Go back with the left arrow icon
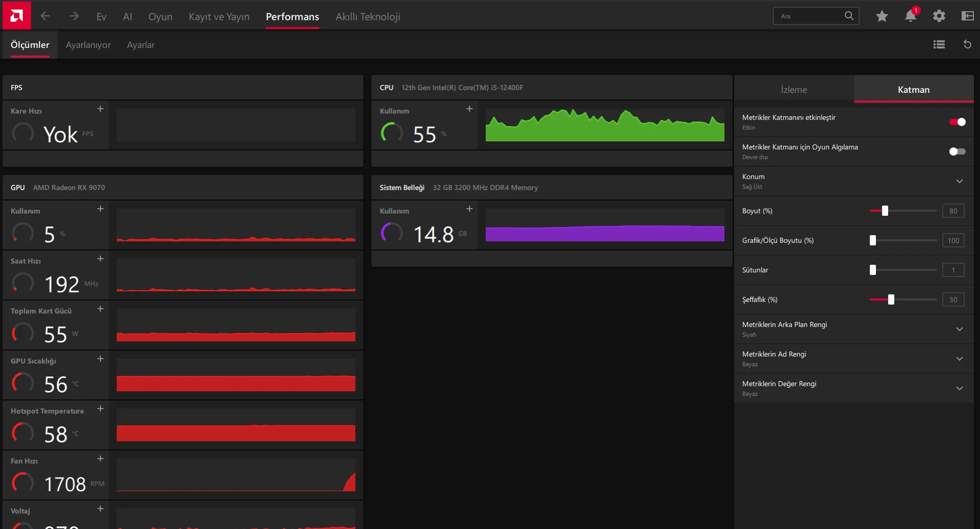The width and height of the screenshot is (980, 529). [x=45, y=16]
